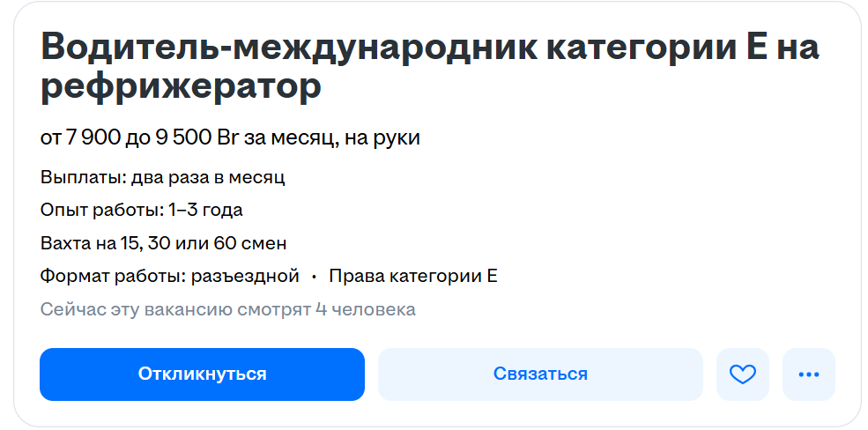Click the Вахта на 15, 30 или 60 смен line

(x=164, y=243)
